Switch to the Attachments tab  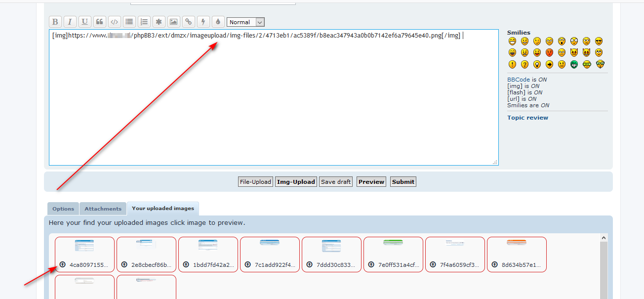[x=103, y=209]
